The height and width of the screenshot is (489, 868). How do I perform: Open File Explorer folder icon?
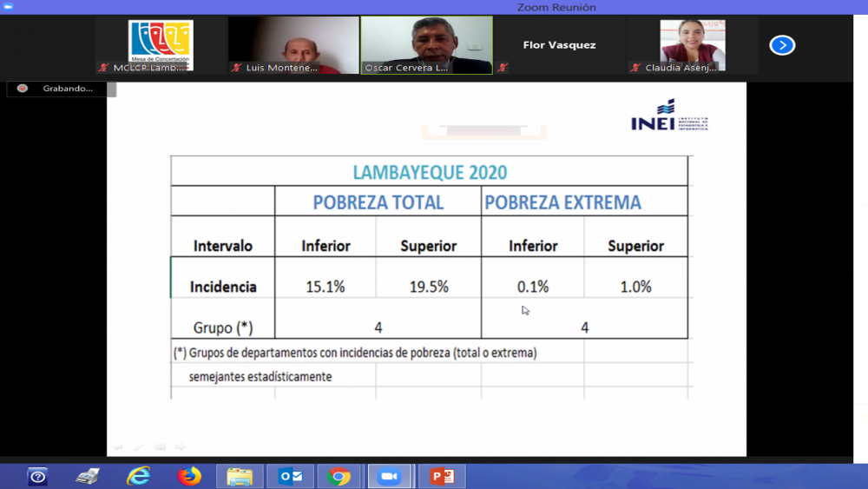239,476
